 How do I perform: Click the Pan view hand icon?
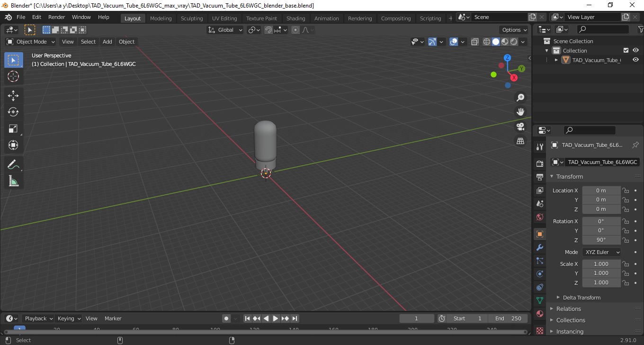(520, 112)
